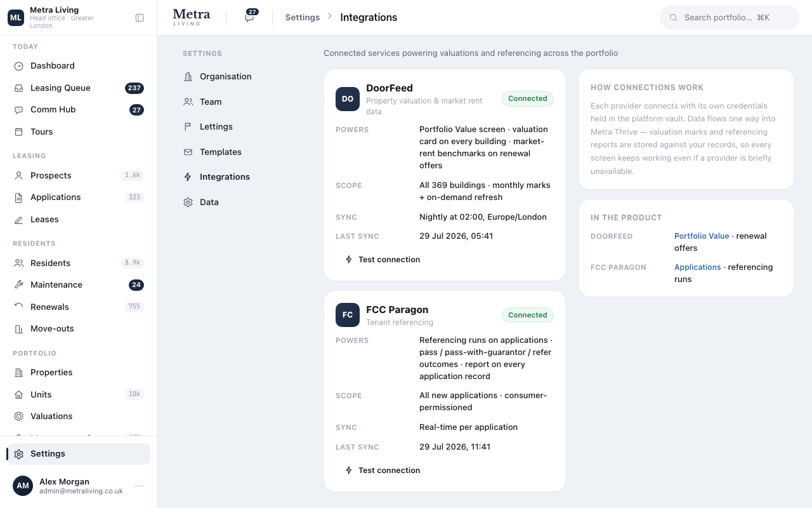Click admin@metraliving.co.uk email text

[81, 491]
